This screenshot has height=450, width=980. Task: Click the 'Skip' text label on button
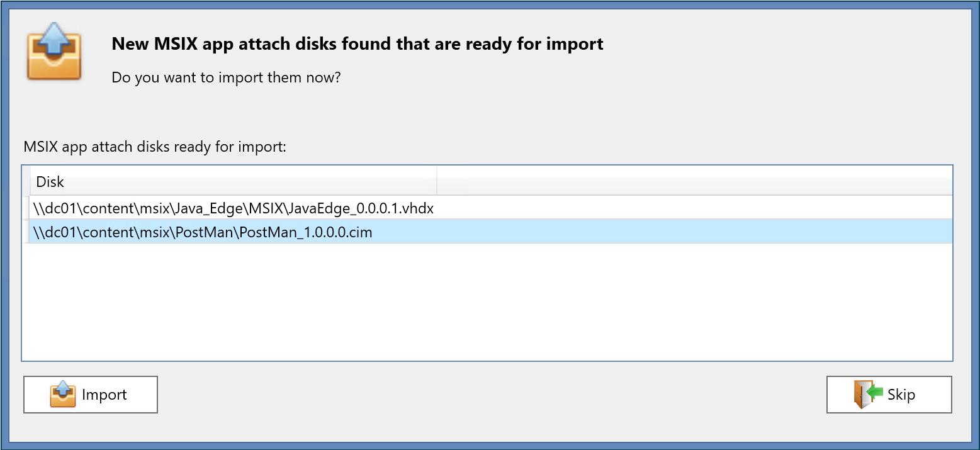[x=901, y=395]
